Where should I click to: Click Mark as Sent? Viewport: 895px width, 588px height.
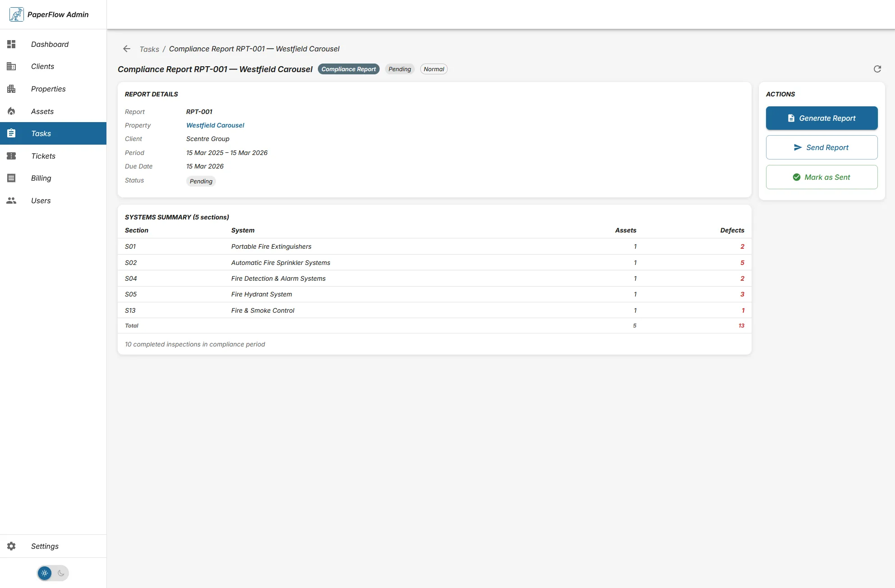(822, 177)
